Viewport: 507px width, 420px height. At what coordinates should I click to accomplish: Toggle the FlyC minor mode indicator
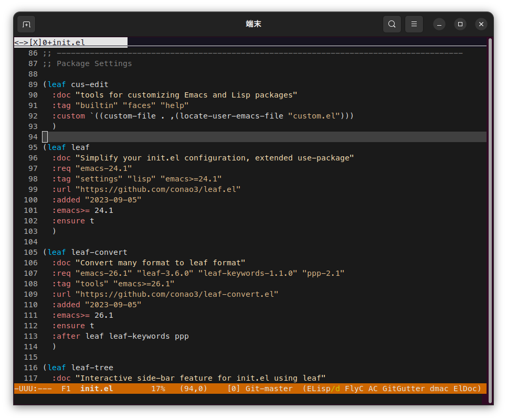(354, 389)
